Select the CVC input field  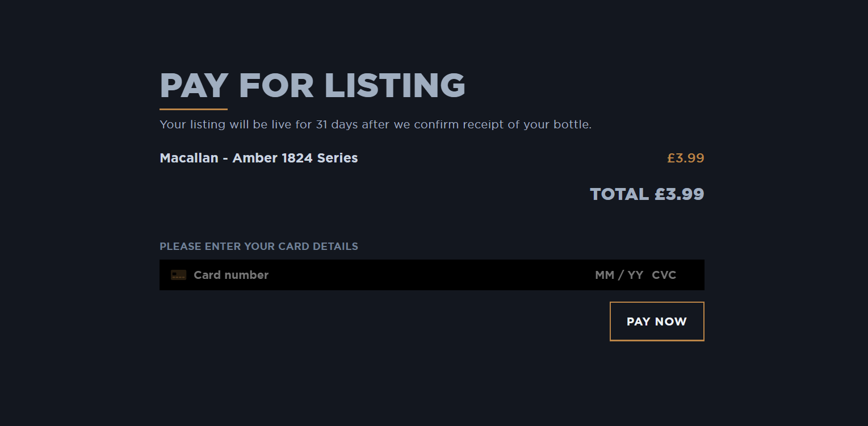click(664, 275)
